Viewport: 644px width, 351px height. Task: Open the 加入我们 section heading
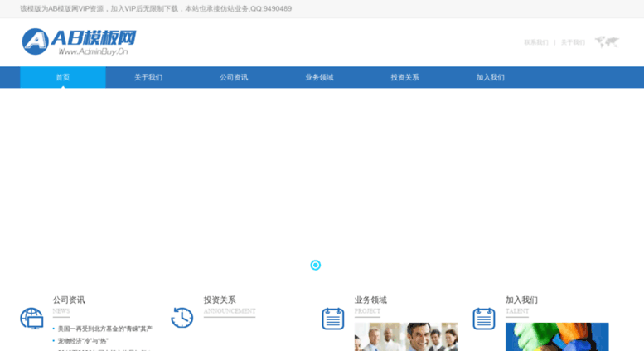pyautogui.click(x=521, y=300)
